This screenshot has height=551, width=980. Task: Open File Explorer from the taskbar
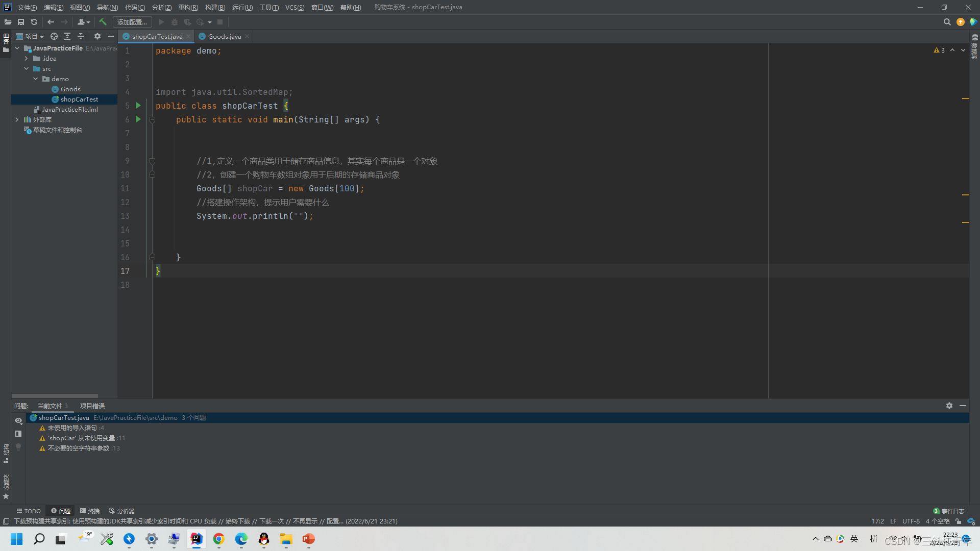pyautogui.click(x=286, y=539)
